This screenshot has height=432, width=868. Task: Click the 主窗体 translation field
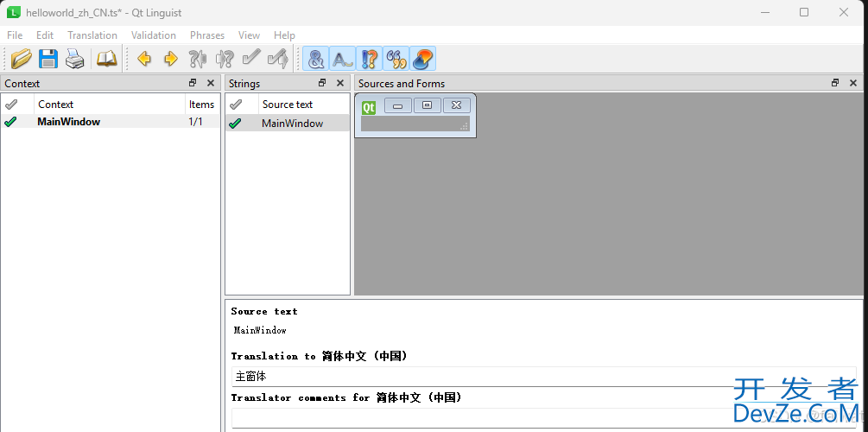click(543, 377)
